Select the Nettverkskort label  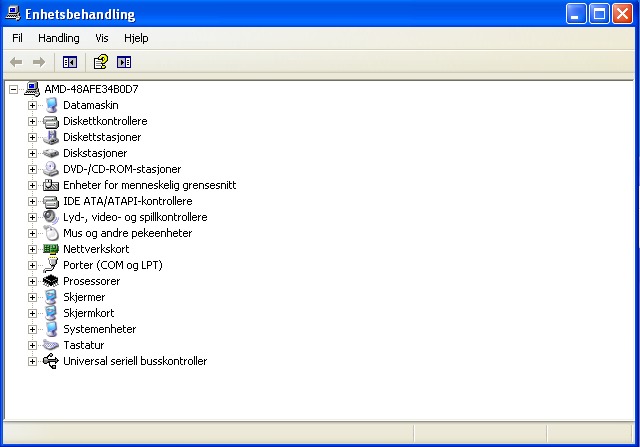(96, 249)
